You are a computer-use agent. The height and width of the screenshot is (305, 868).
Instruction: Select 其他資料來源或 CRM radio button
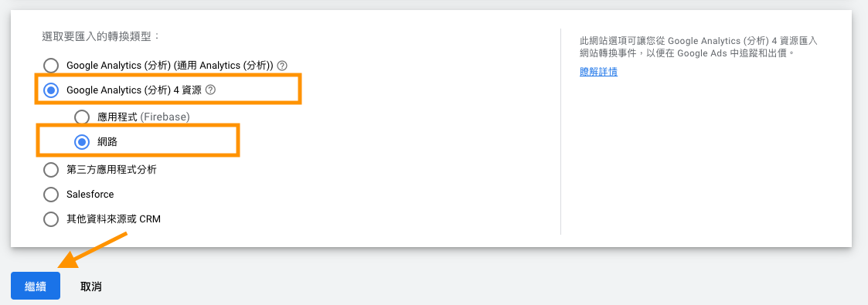point(51,219)
